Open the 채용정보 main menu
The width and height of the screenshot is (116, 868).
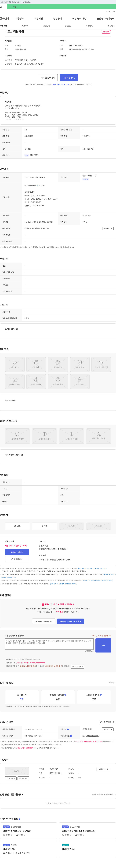pos(20,19)
